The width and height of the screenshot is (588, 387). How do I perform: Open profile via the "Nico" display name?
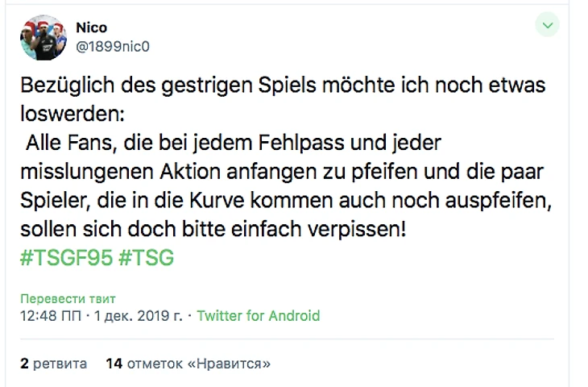(91, 28)
